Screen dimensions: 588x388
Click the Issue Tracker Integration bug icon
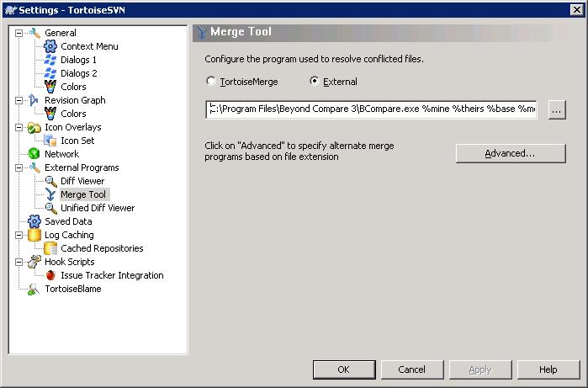pyautogui.click(x=50, y=275)
